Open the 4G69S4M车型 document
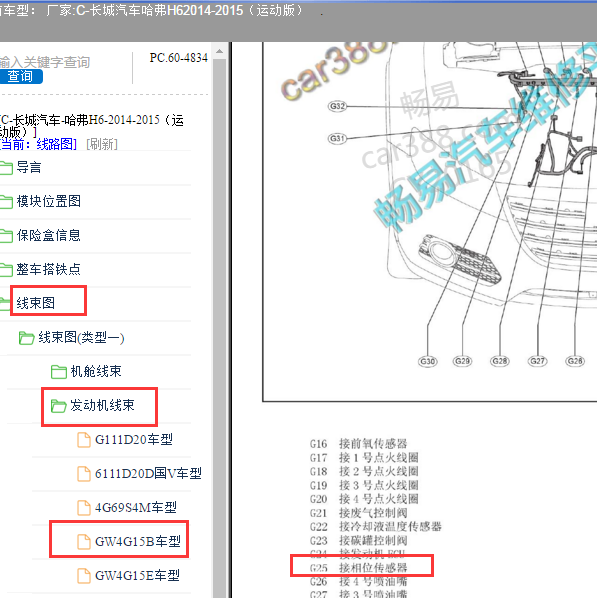This screenshot has height=598, width=597. [x=136, y=507]
